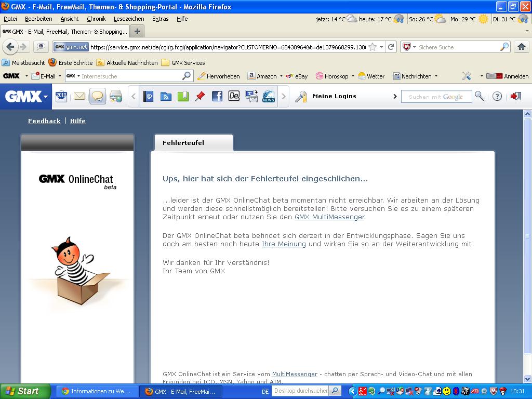Click the MultiMessenger link in footer text

(295, 374)
